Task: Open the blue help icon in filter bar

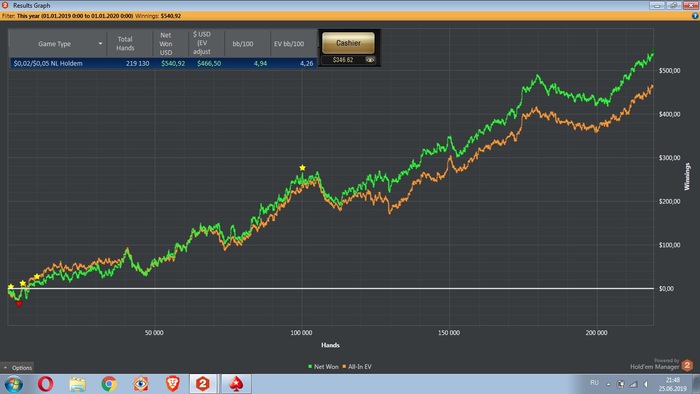Action: coord(695,16)
